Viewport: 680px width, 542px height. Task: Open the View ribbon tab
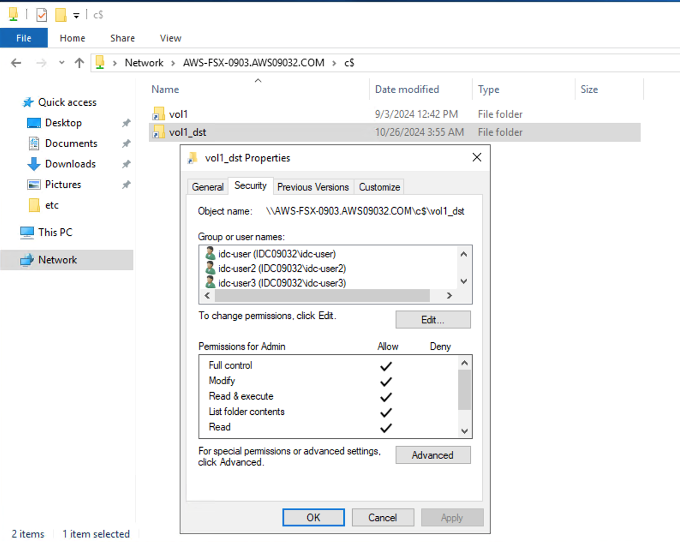170,38
